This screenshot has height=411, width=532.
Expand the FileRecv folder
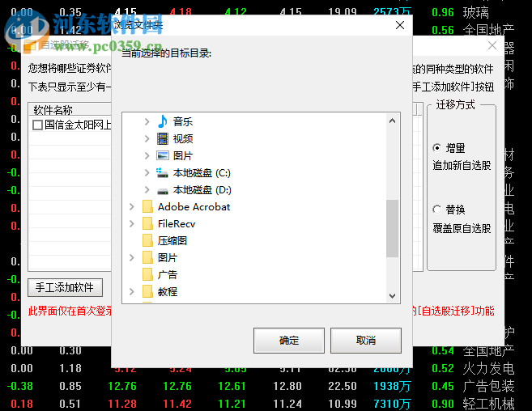(132, 223)
